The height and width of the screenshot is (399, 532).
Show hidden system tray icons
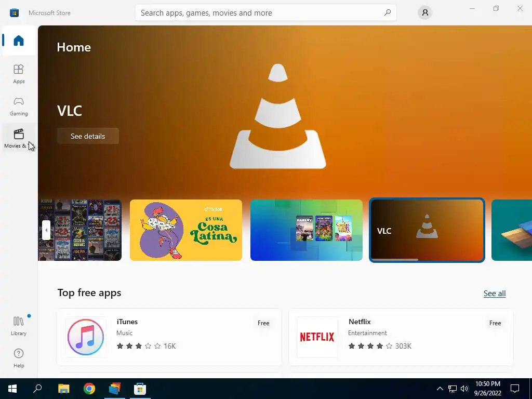tap(440, 389)
